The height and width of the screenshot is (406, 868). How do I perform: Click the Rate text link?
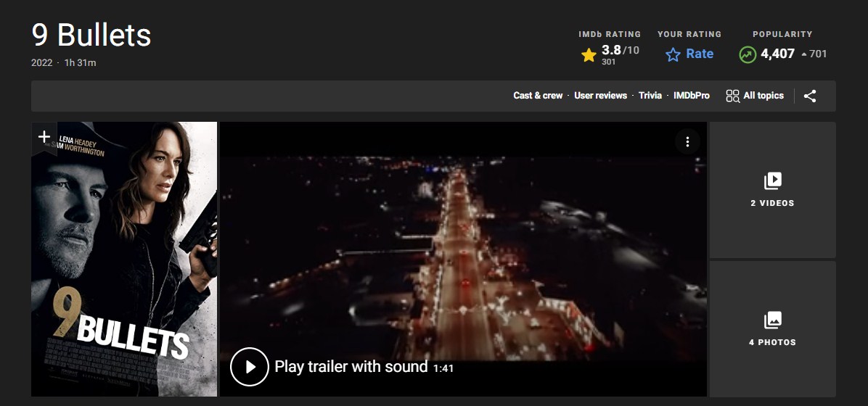coord(700,54)
